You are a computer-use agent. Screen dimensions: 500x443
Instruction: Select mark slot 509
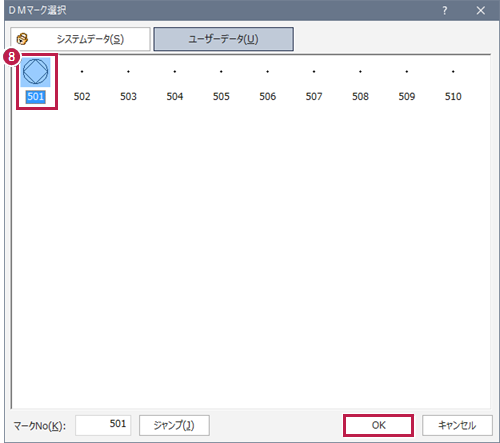pos(407,83)
